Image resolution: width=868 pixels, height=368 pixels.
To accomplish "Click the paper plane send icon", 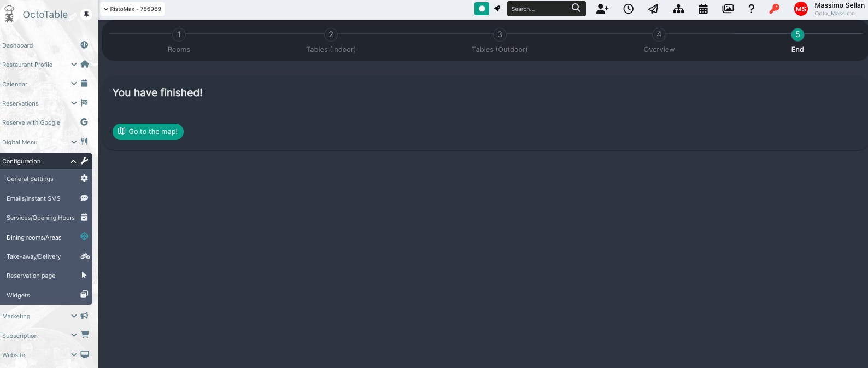I will [x=653, y=9].
